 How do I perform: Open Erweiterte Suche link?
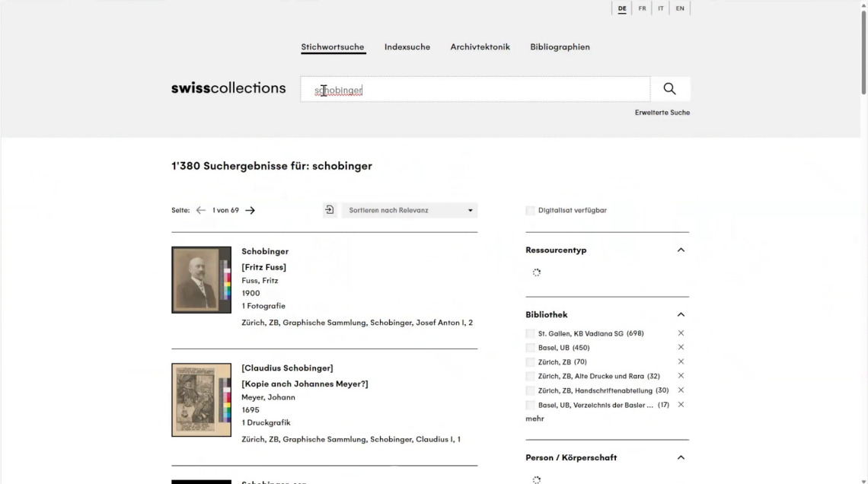click(662, 113)
